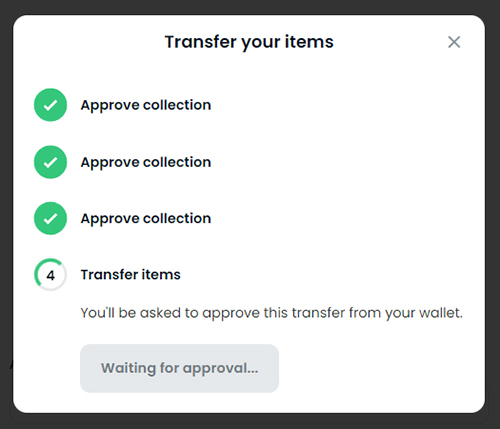Click the step 4 progress spinner
Screen dimensions: 500x429
pyautogui.click(x=50, y=275)
